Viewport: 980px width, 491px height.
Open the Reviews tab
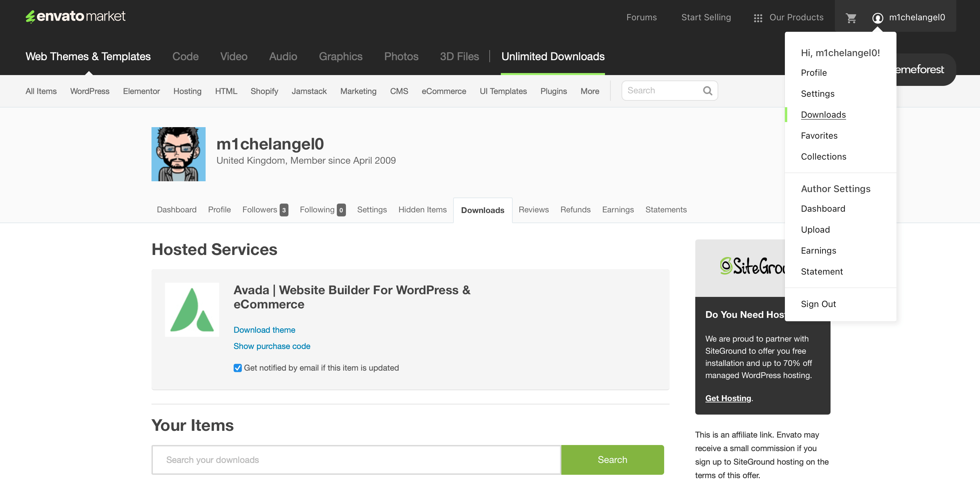point(533,210)
